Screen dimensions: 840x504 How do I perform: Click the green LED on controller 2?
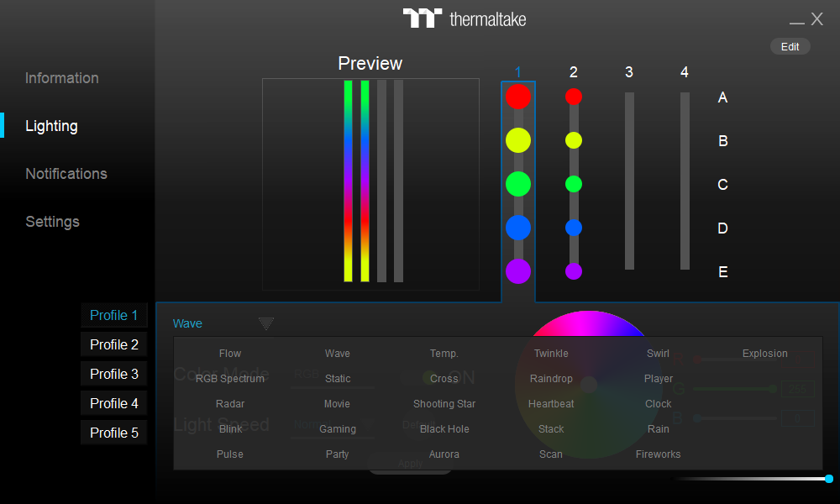click(573, 184)
